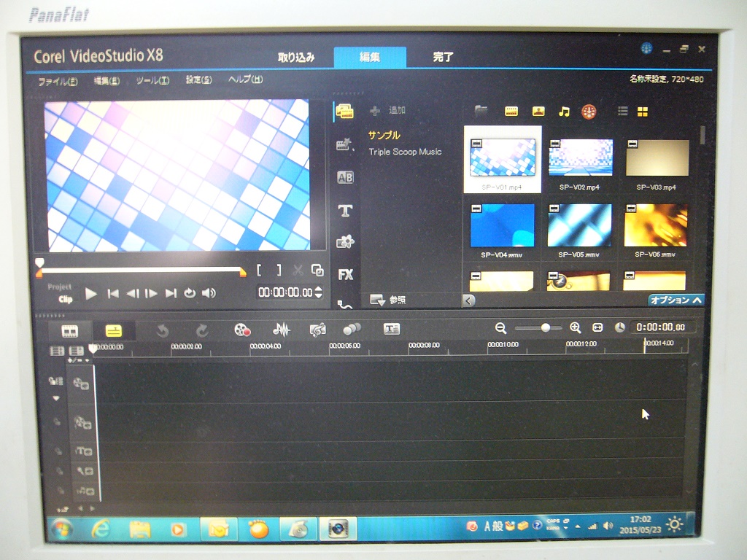Open the Title library
The height and width of the screenshot is (560, 747).
(x=345, y=211)
